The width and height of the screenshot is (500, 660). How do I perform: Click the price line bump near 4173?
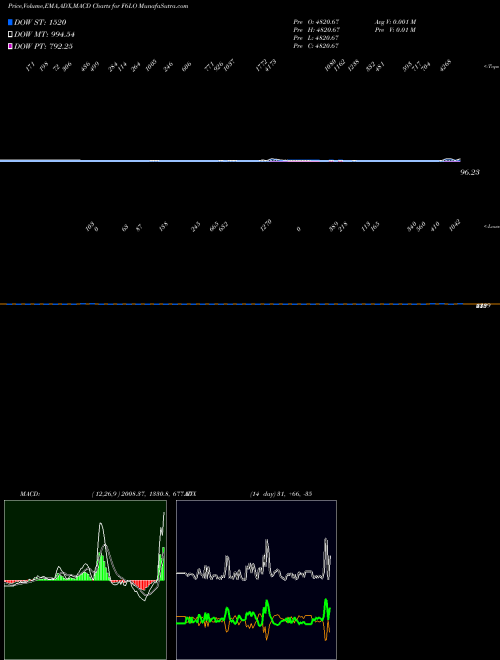point(272,159)
